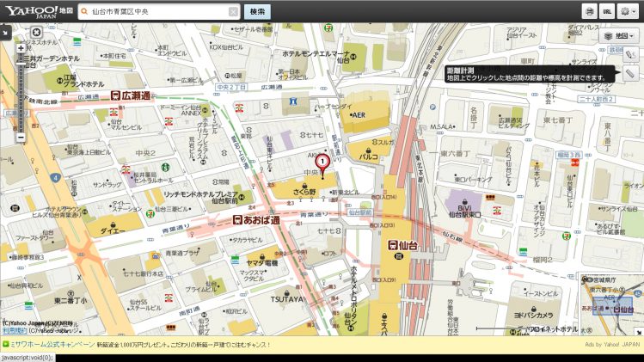The width and height of the screenshot is (644, 362).
Task: Click the route 4 highway shield
Action: pyautogui.click(x=56, y=178)
